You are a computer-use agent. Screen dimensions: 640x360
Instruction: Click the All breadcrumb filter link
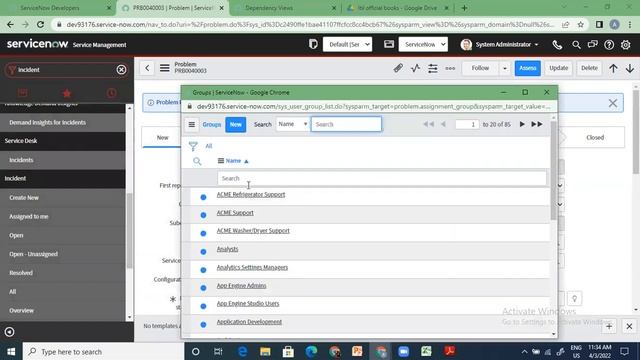[209, 146]
